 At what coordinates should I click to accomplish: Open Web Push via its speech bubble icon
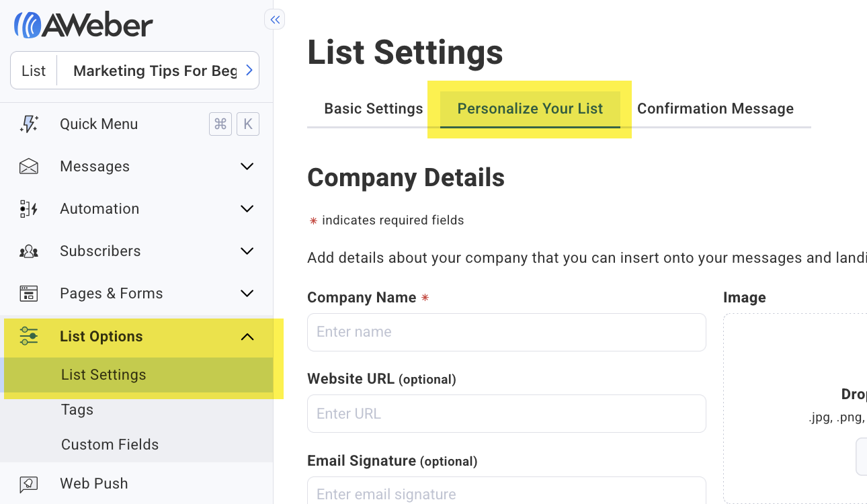coord(29,483)
